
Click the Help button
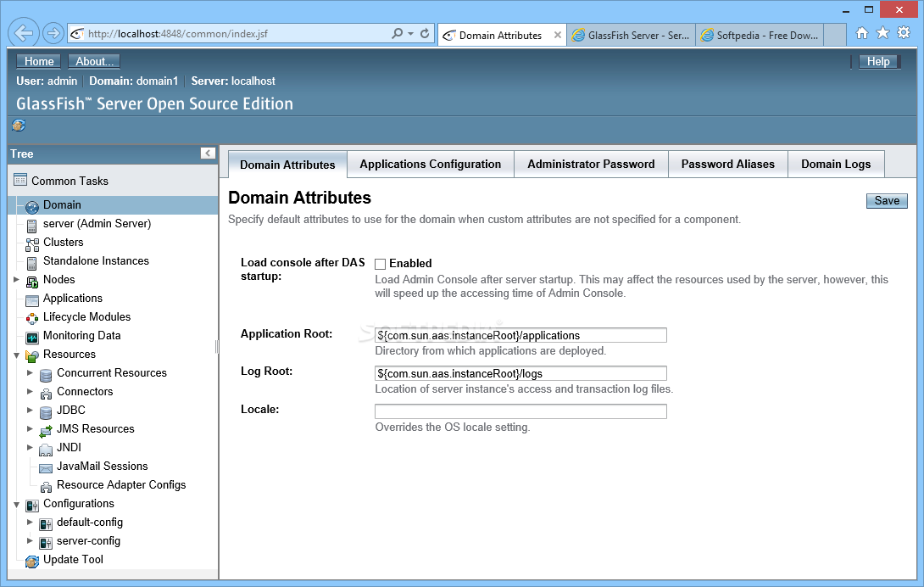(878, 61)
